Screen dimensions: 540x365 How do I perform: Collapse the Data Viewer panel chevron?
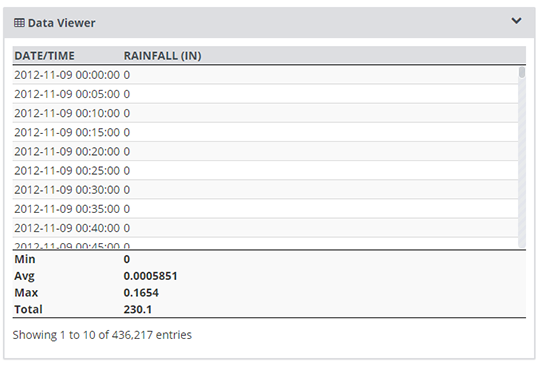pyautogui.click(x=516, y=21)
